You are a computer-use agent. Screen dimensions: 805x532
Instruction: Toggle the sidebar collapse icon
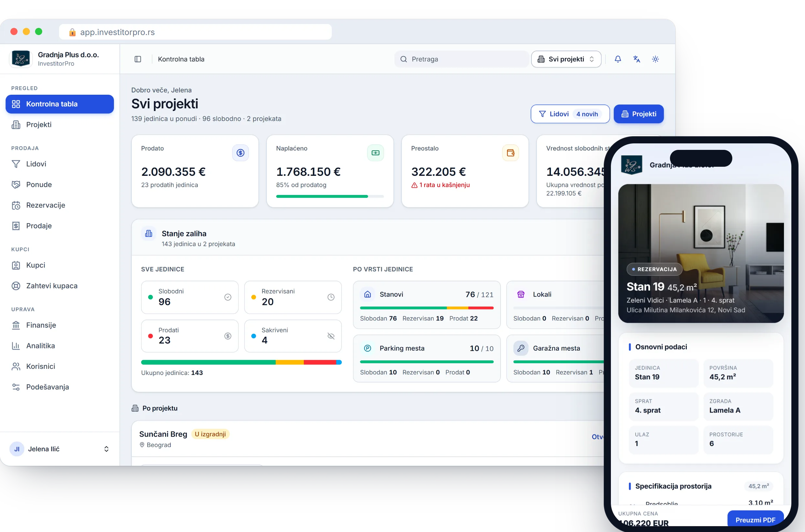[138, 59]
